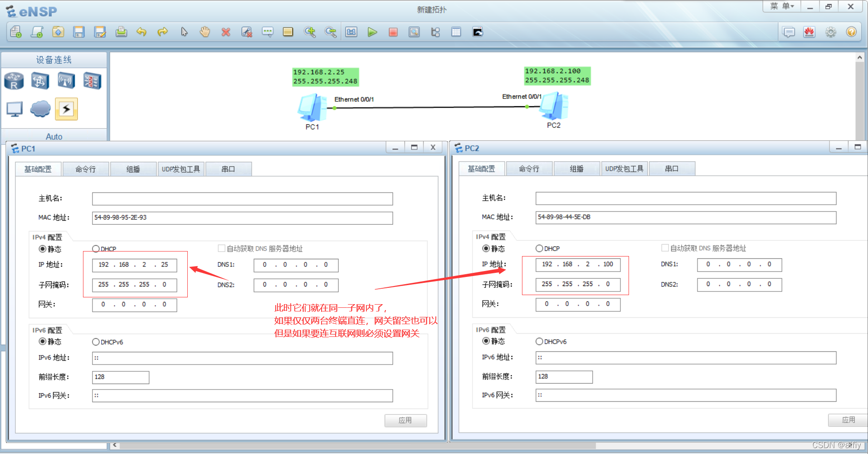
Task: Click the open topology folder icon
Action: (58, 32)
